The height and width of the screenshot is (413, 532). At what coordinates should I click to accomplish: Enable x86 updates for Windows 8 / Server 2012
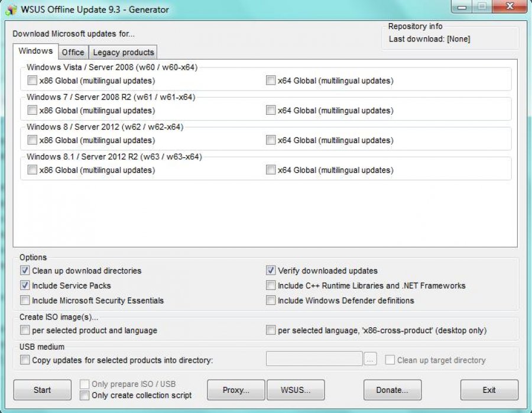pyautogui.click(x=33, y=140)
